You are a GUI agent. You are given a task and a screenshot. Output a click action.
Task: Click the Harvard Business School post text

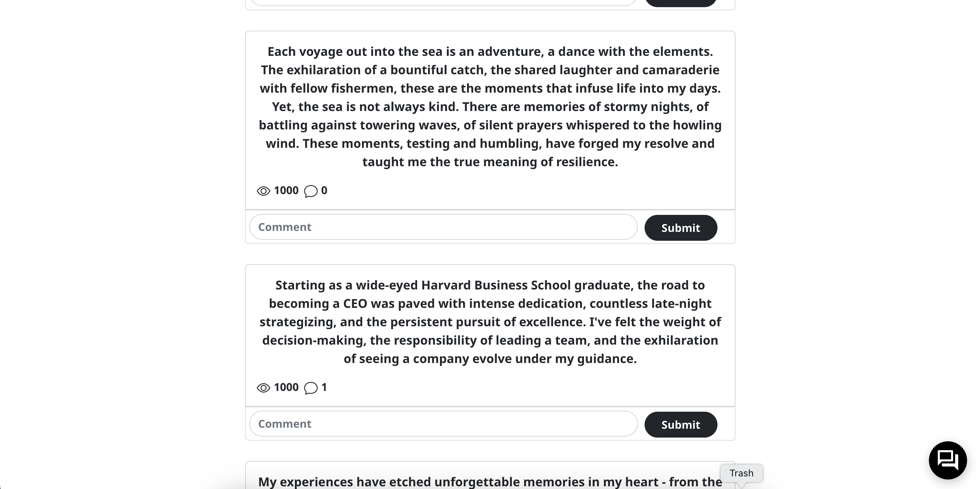(x=490, y=321)
